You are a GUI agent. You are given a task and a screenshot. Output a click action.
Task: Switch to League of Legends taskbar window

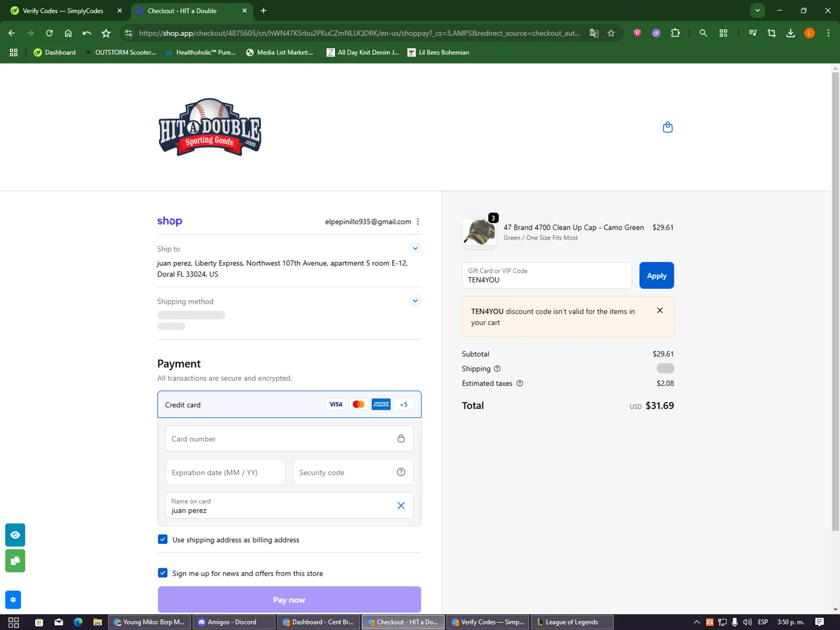tap(572, 622)
